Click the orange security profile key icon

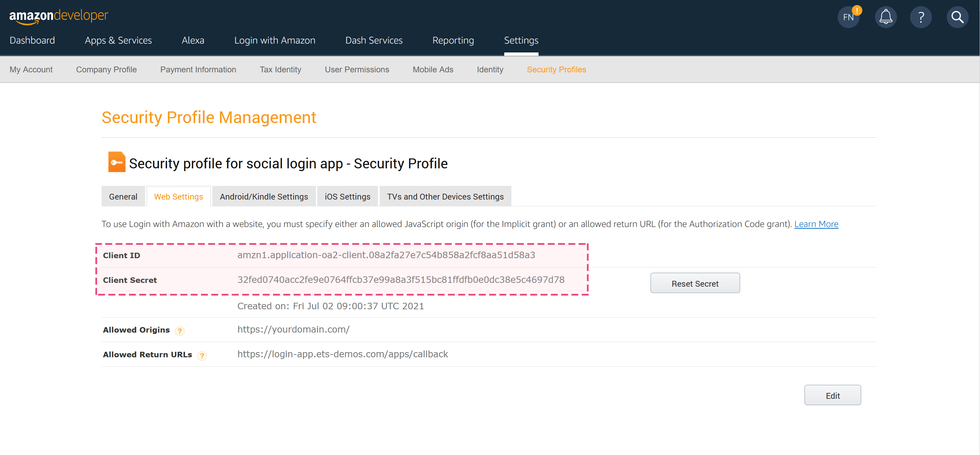point(117,162)
